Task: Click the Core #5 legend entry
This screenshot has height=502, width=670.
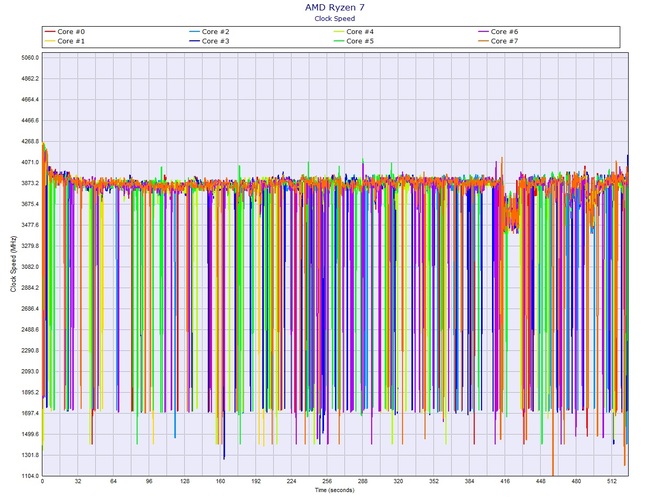Action: click(x=354, y=41)
